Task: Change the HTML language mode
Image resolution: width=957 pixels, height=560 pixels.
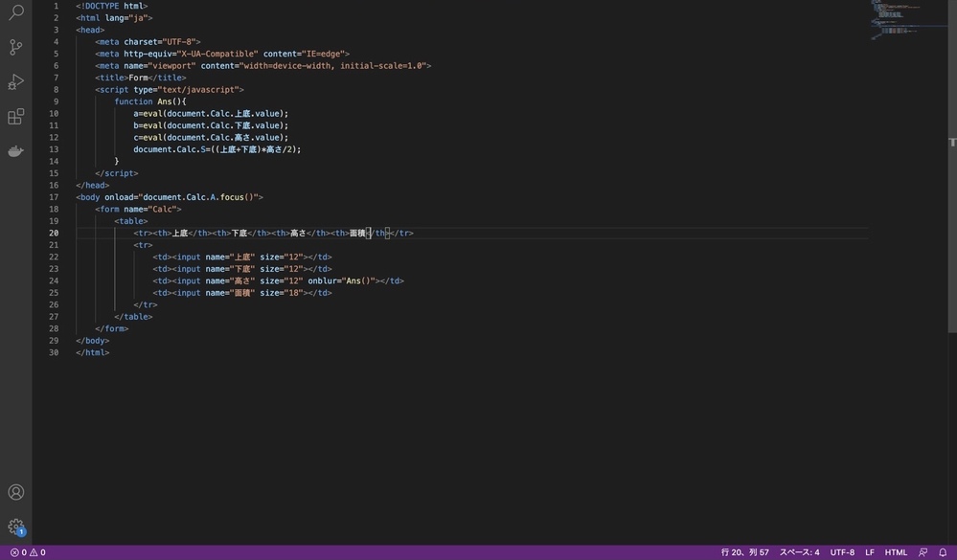Action: point(896,552)
